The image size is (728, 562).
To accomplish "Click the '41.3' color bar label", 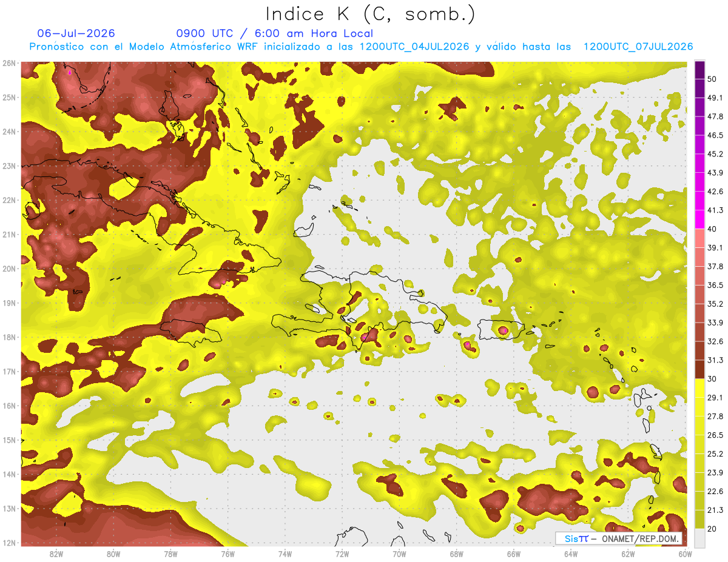I will (x=715, y=210).
